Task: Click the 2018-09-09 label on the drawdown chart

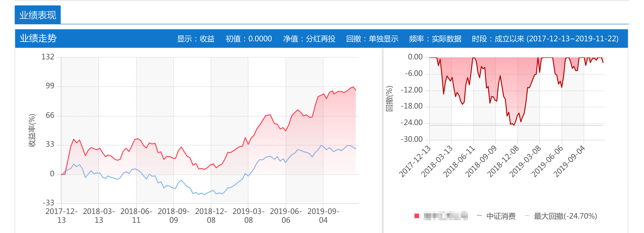Action: (x=481, y=161)
